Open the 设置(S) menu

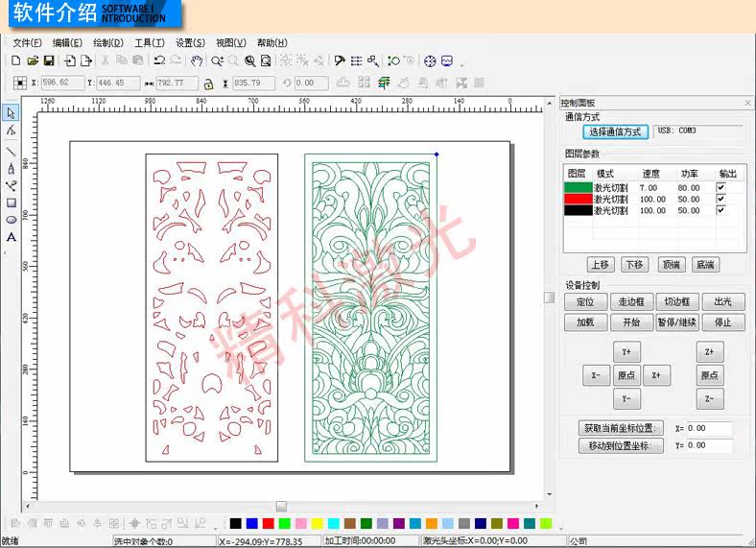[x=191, y=43]
